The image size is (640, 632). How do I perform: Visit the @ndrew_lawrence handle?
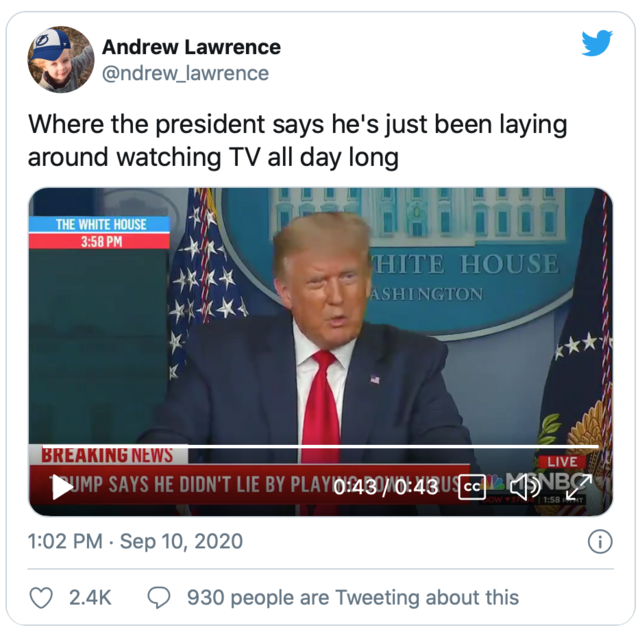185,73
